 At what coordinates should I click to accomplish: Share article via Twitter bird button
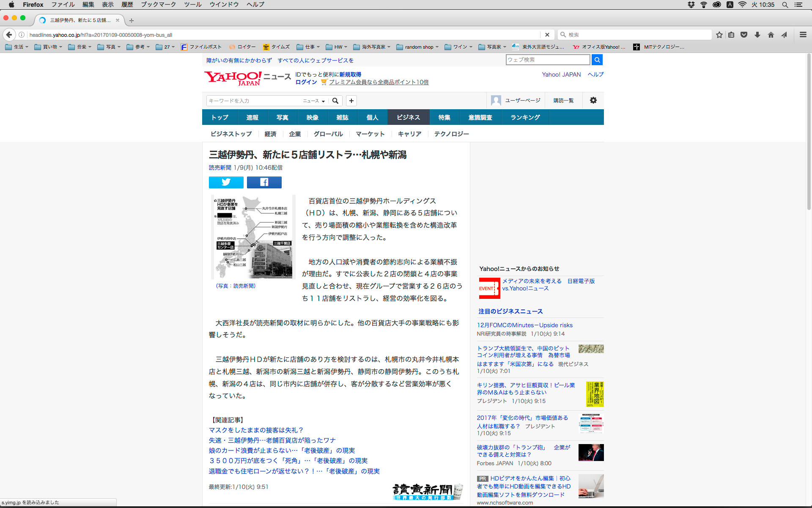point(226,182)
